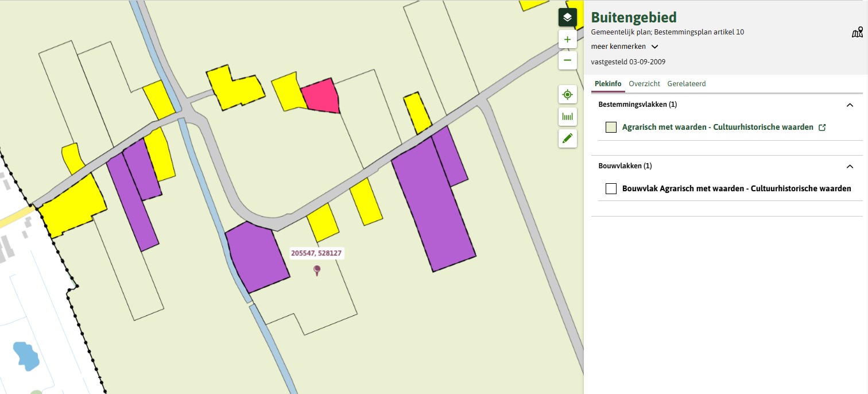Zoom out of the map

point(567,60)
